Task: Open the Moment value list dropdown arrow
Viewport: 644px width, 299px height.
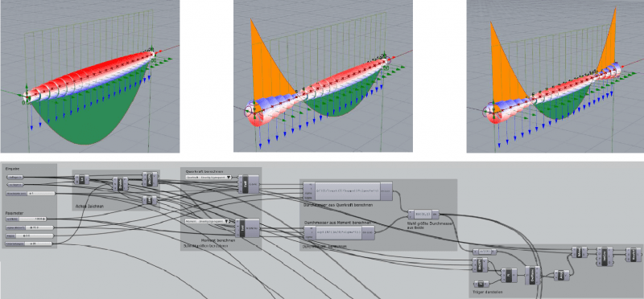Action: pyautogui.click(x=228, y=222)
